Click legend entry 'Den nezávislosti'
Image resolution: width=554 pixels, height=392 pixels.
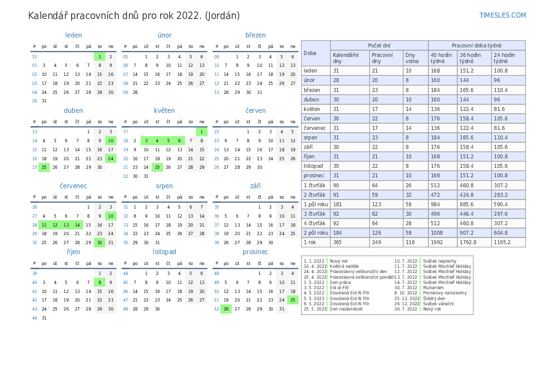pyautogui.click(x=346, y=309)
